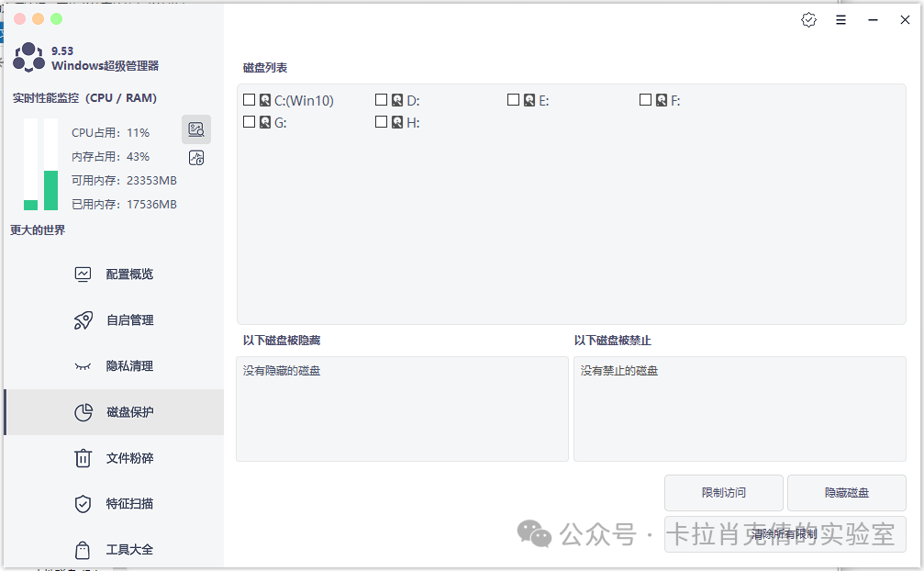Open the hamburger menu in title bar
The height and width of the screenshot is (571, 924).
point(841,20)
